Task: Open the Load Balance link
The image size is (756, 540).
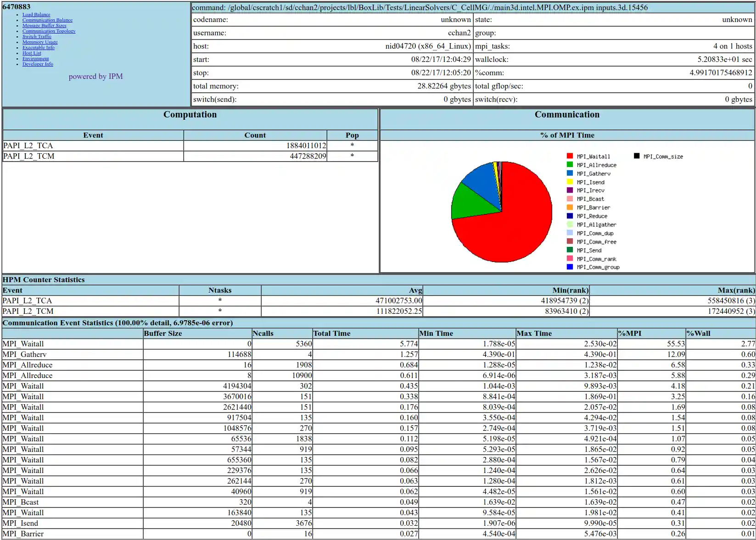Action: pyautogui.click(x=36, y=15)
